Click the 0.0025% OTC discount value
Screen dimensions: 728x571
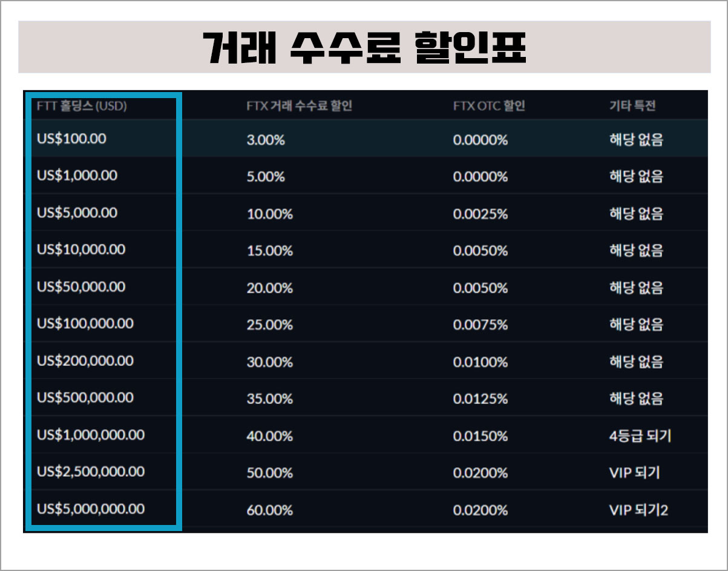(480, 214)
